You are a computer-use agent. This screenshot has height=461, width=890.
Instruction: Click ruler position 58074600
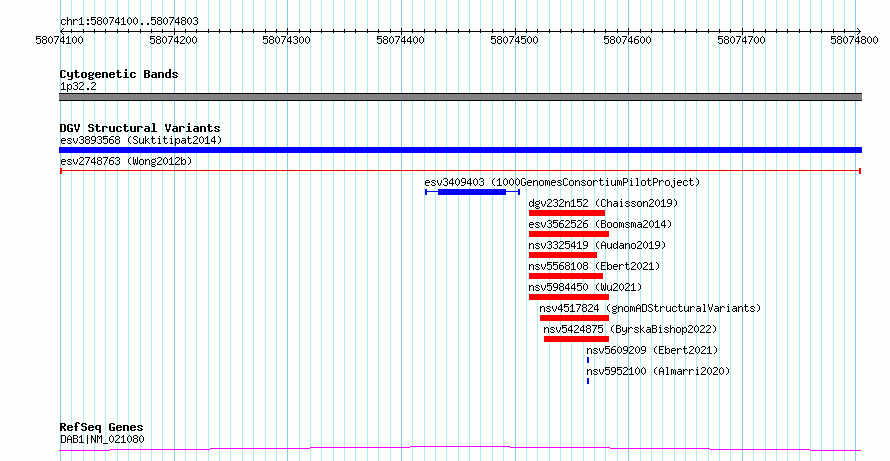(628, 40)
